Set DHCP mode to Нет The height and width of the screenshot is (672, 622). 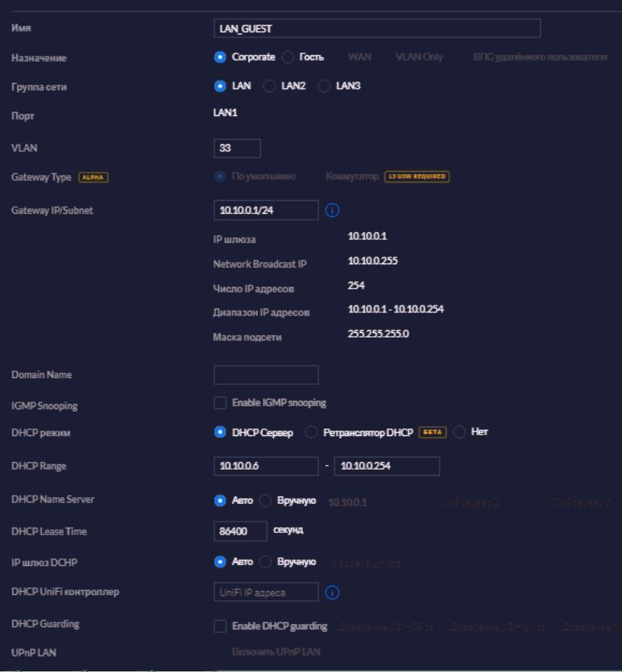tap(459, 432)
